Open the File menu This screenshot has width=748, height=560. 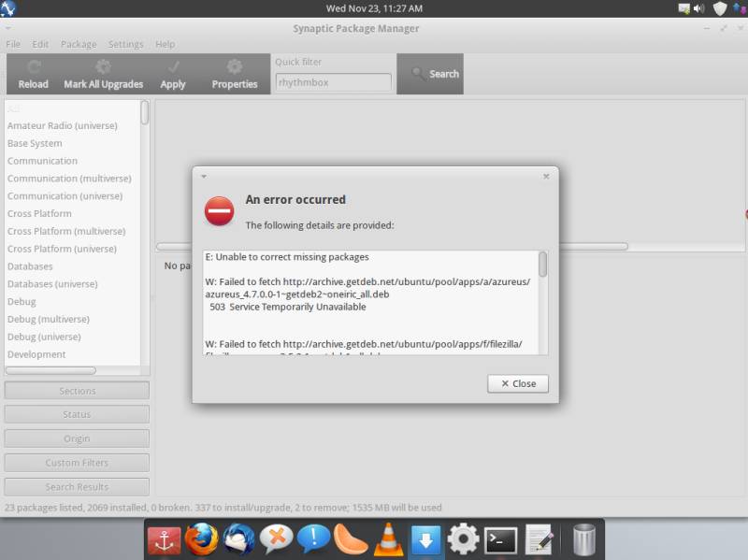(13, 44)
